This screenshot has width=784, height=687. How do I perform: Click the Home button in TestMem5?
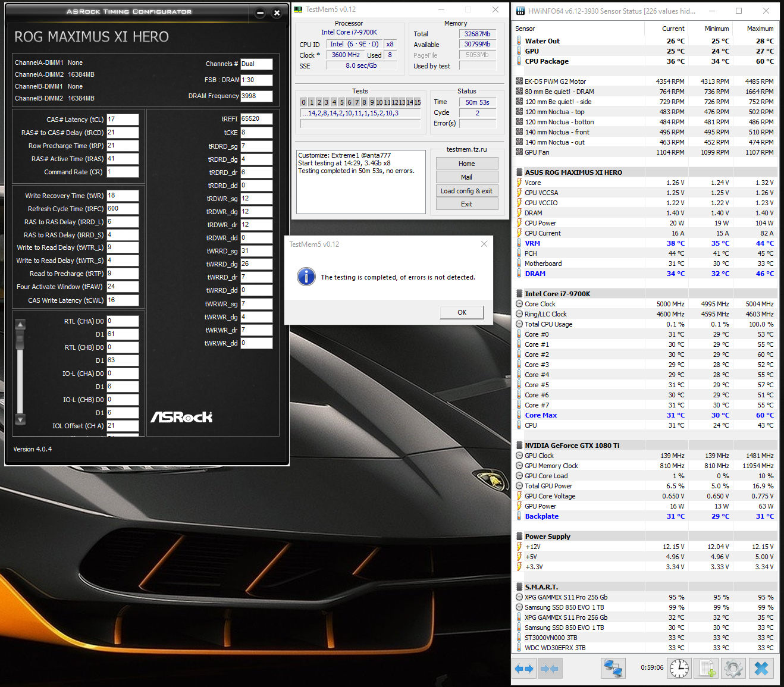467,164
